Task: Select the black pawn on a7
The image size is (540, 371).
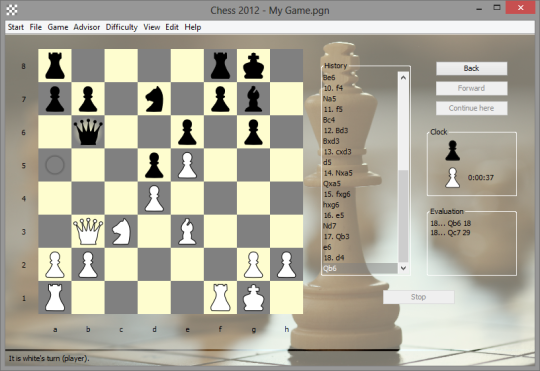Action: click(x=55, y=99)
